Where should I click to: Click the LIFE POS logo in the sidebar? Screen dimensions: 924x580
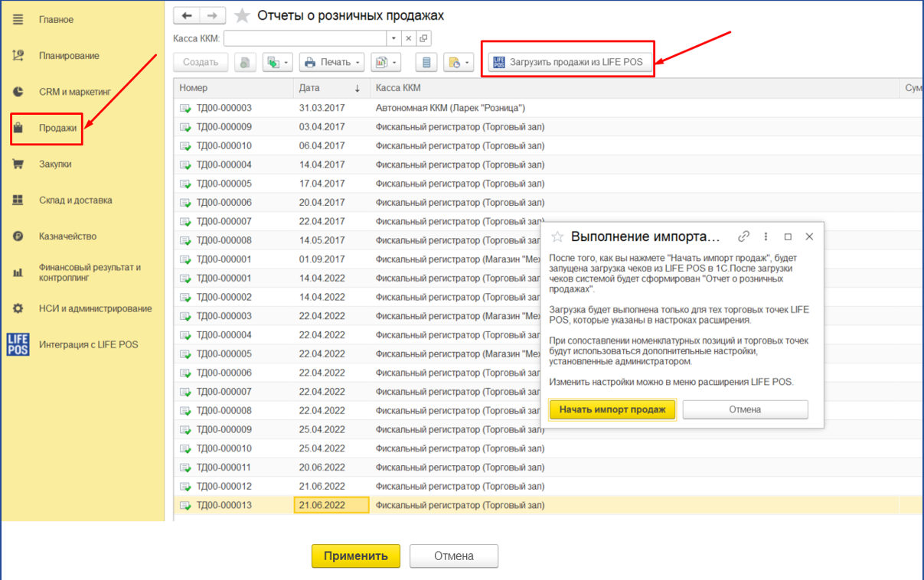pos(18,344)
